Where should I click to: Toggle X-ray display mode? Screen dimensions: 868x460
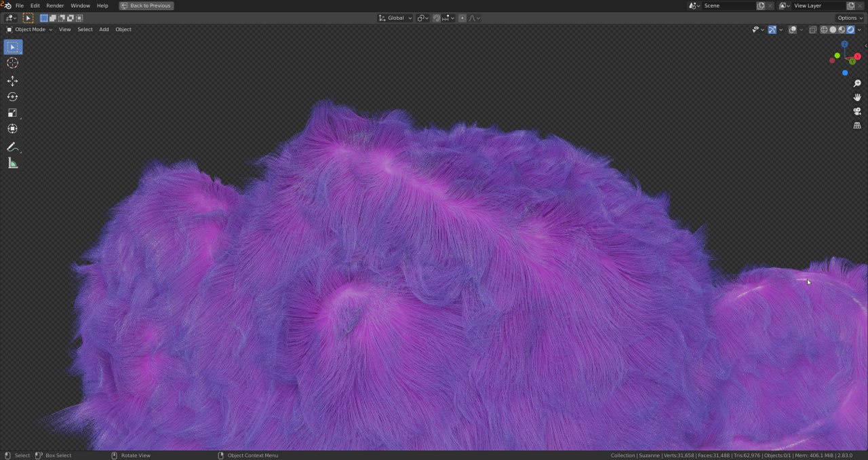tap(812, 30)
